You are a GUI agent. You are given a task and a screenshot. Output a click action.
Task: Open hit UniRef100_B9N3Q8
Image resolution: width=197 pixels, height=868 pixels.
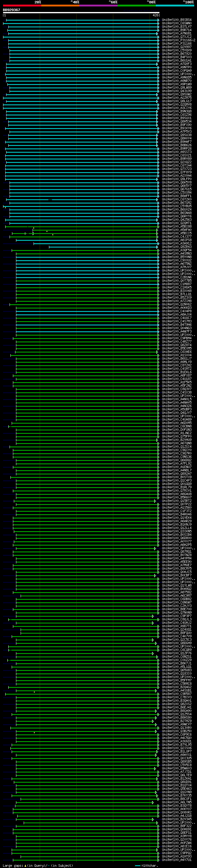[x=176, y=111]
